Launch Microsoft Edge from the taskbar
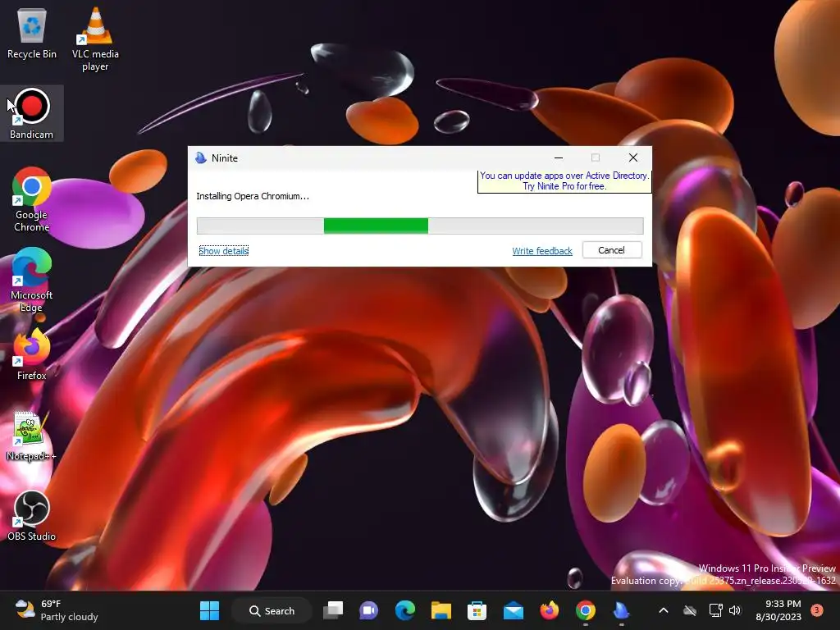The image size is (840, 630). (405, 610)
